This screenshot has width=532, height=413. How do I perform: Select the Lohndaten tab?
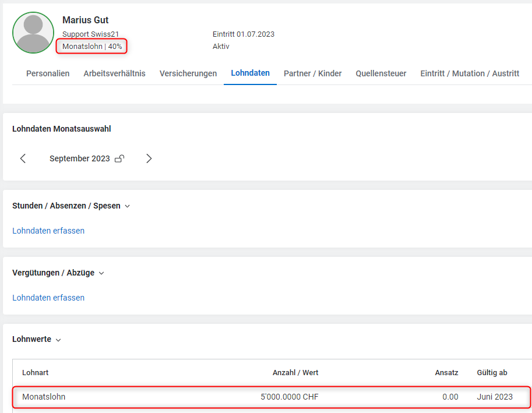(250, 73)
